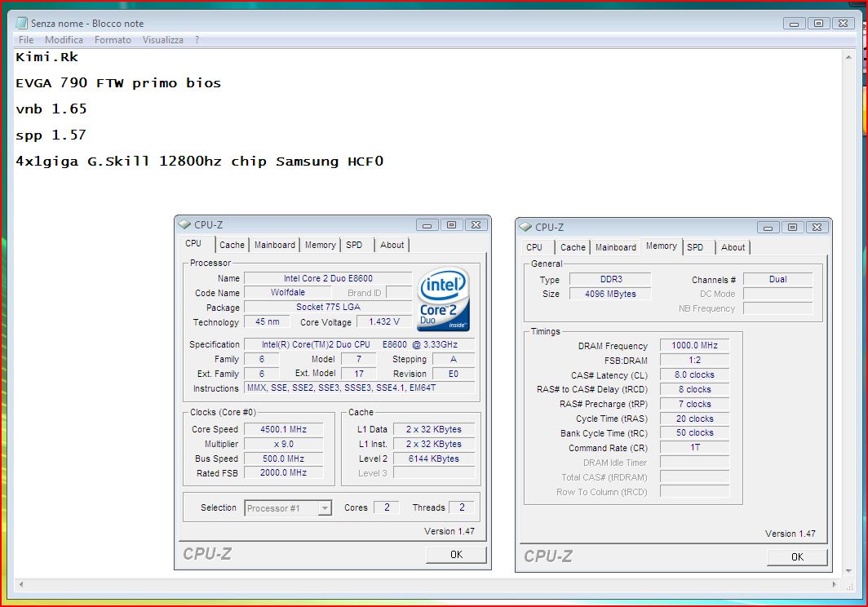
Task: Click the Cycle Time (tRAS) value '20 clocks'
Action: 695,419
